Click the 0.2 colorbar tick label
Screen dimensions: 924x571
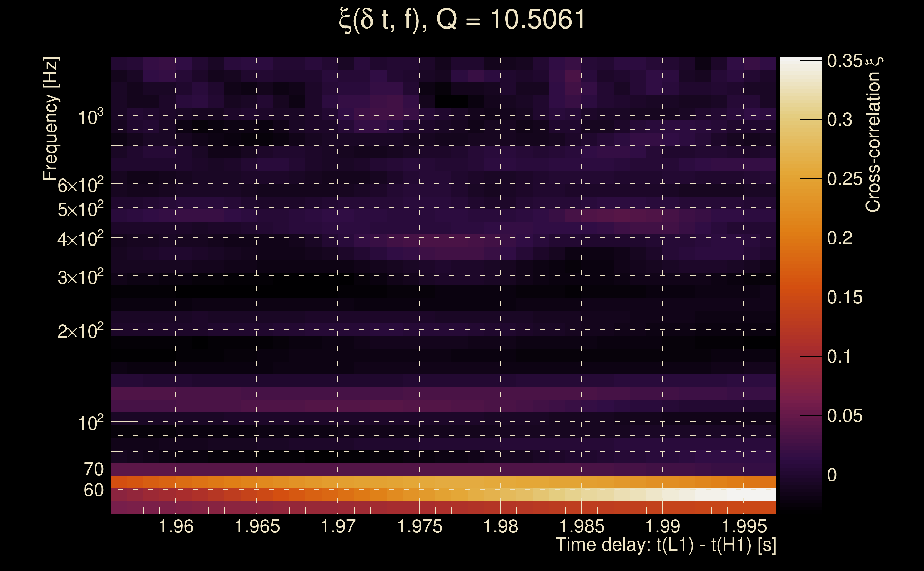point(839,238)
